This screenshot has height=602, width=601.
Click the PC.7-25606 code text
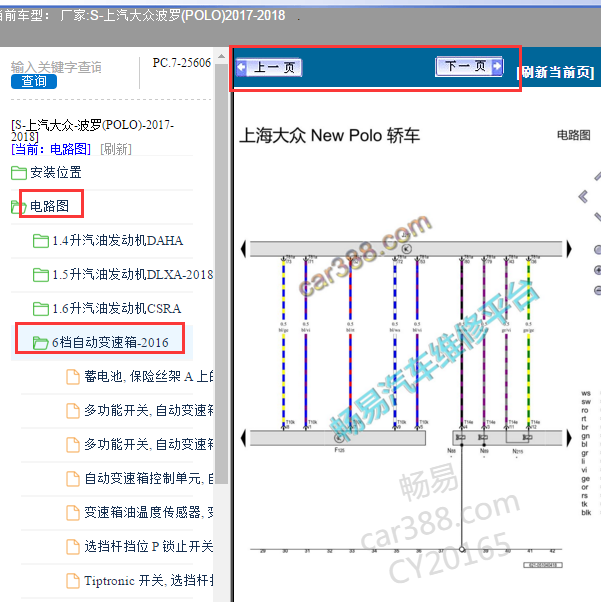pos(182,63)
